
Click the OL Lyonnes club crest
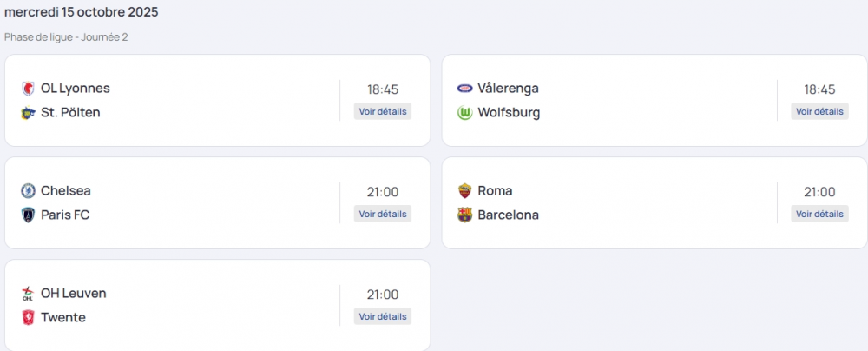[28, 88]
